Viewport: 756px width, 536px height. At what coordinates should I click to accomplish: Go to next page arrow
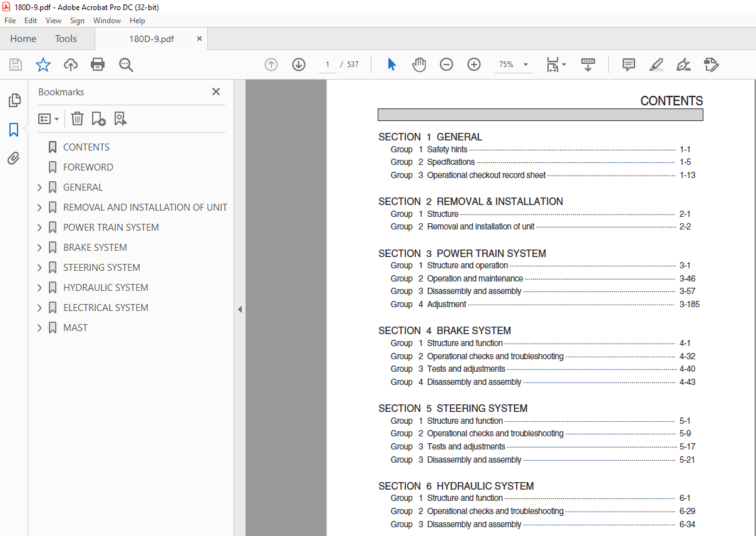[299, 65]
